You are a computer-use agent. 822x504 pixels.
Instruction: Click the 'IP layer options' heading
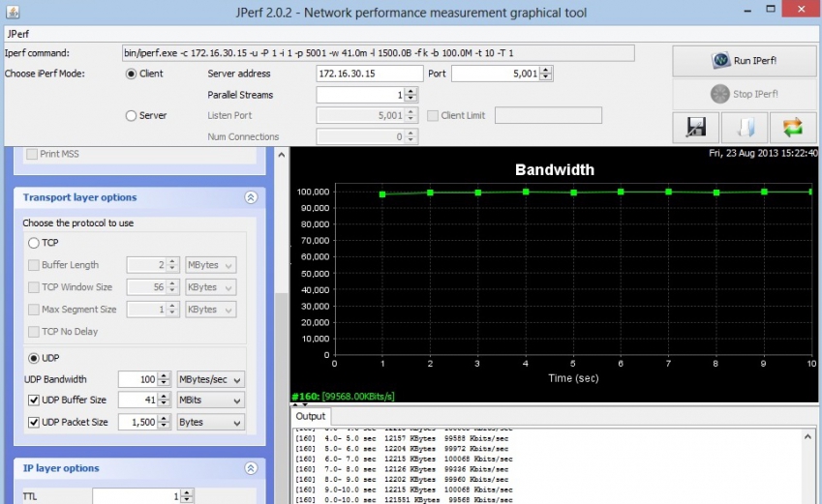[61, 468]
